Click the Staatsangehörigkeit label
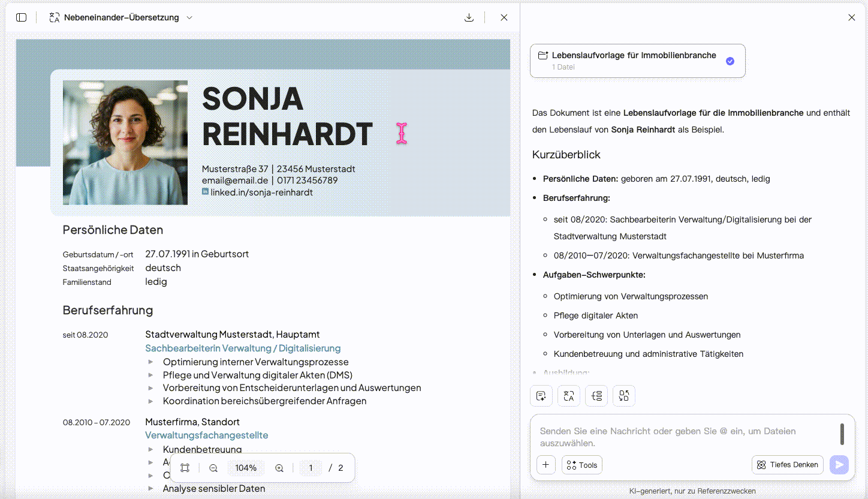 tap(98, 269)
